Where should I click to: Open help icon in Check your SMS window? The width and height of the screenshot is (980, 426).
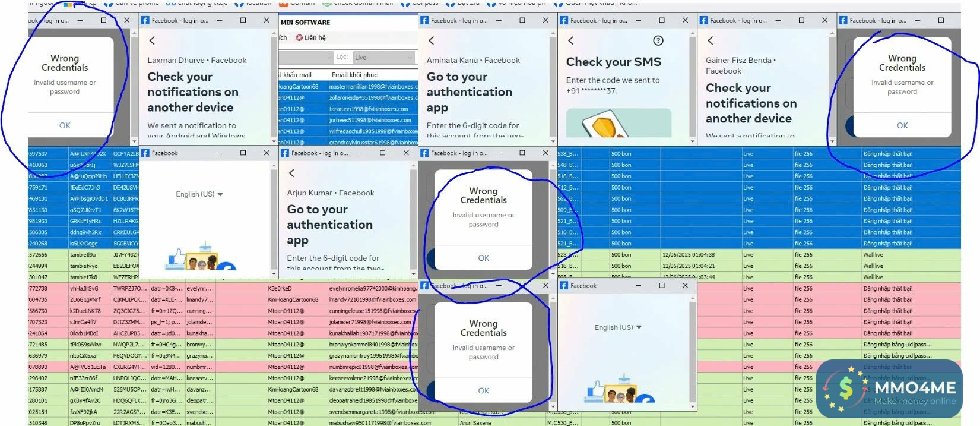[658, 40]
